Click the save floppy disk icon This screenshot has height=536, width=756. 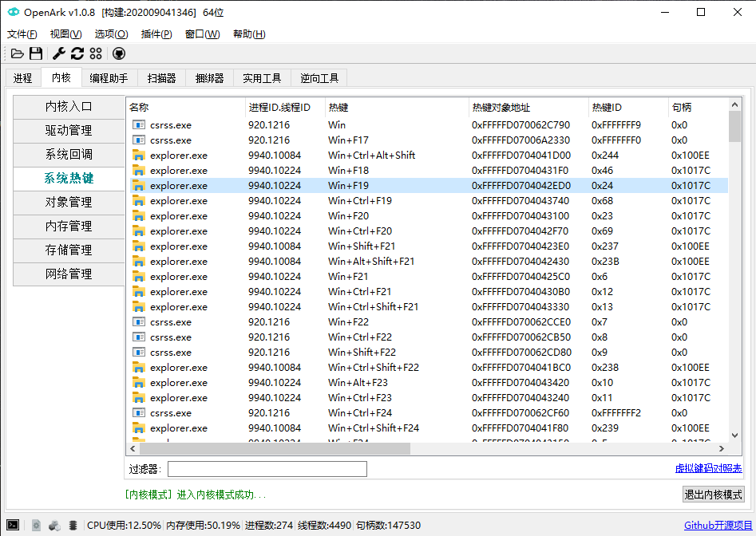tap(36, 53)
